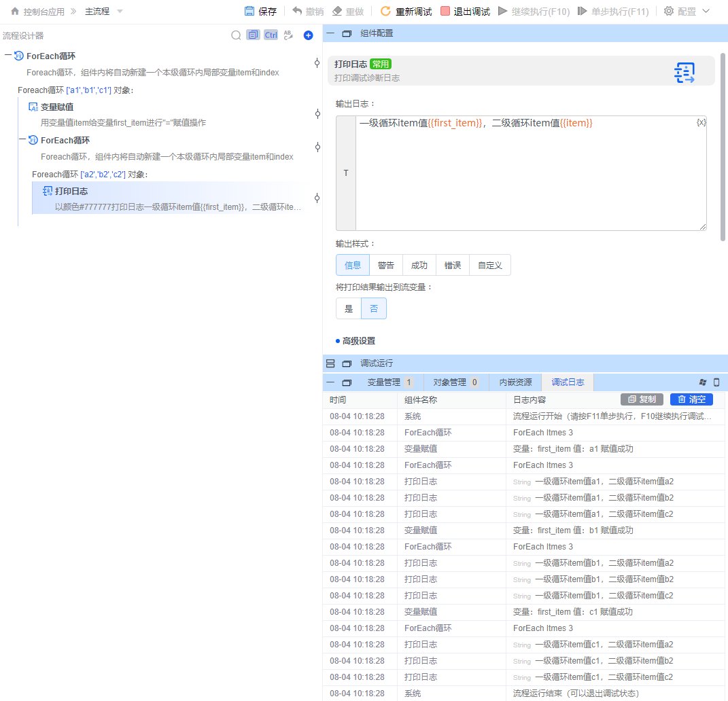Click the Windows icon in debug tab bar
This screenshot has width=728, height=701.
click(x=703, y=382)
